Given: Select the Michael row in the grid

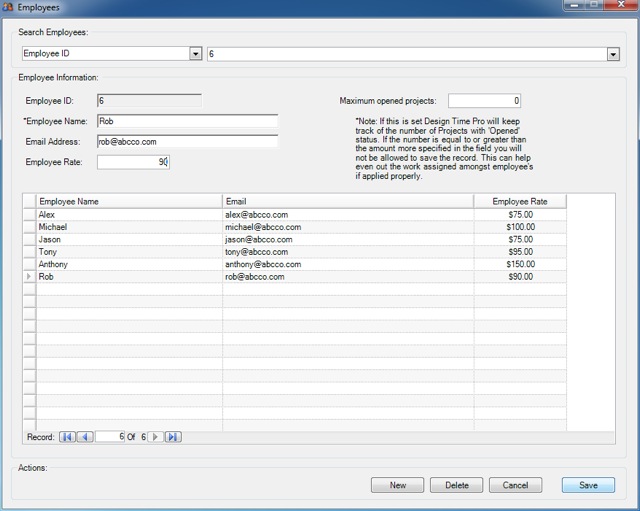Looking at the screenshot, I should pos(129,227).
